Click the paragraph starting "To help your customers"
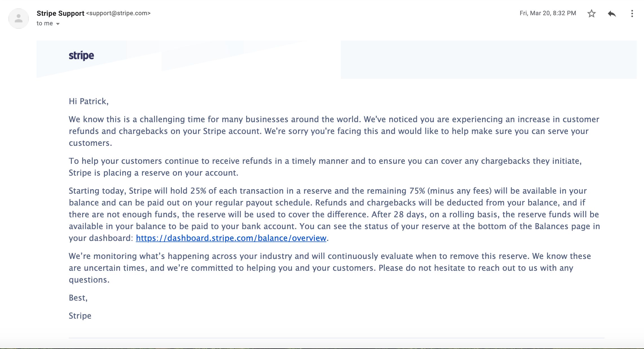 (325, 167)
